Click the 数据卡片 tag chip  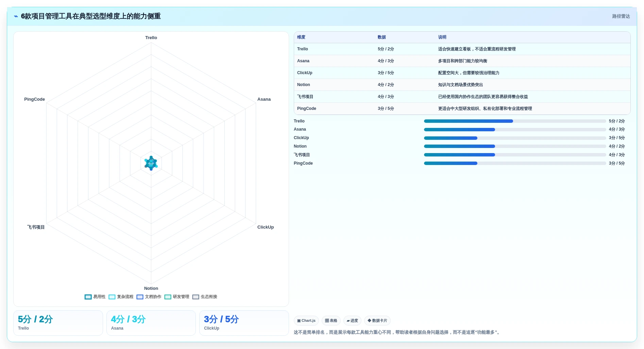click(377, 321)
